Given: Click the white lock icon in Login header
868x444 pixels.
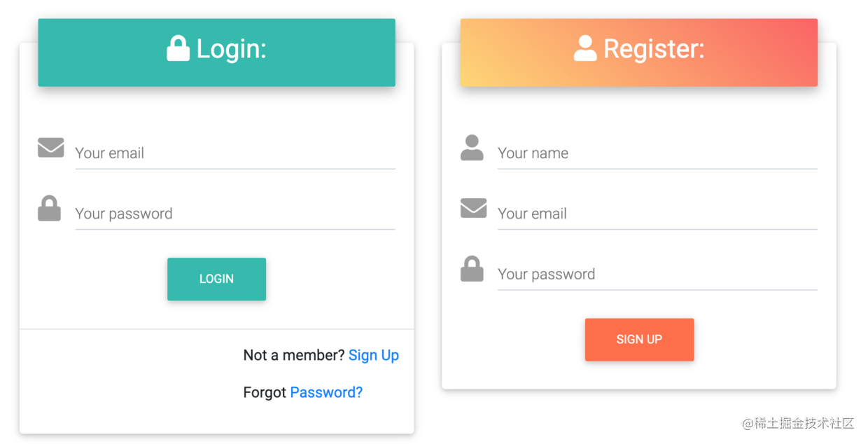Looking at the screenshot, I should click(178, 48).
